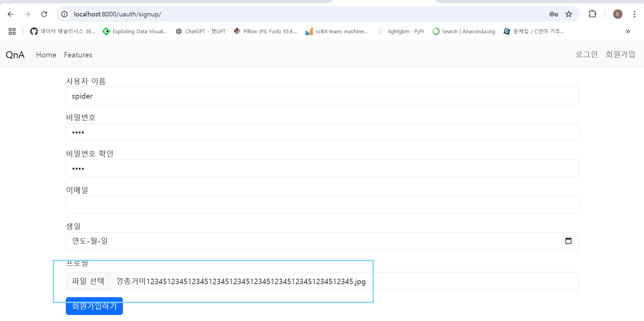This screenshot has width=644, height=321.
Task: Open the 문제집 / C언어 bookmark
Action: pos(534,32)
